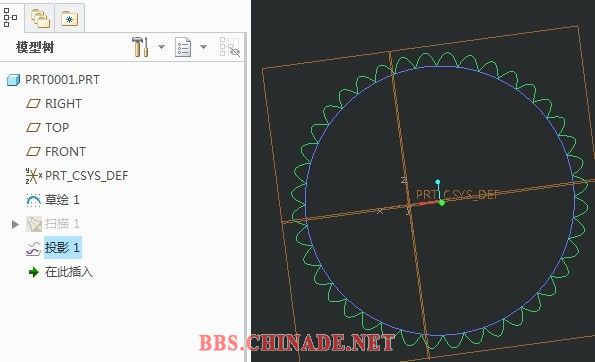
Task: Expand the list display dropdown arrow
Action: point(203,47)
